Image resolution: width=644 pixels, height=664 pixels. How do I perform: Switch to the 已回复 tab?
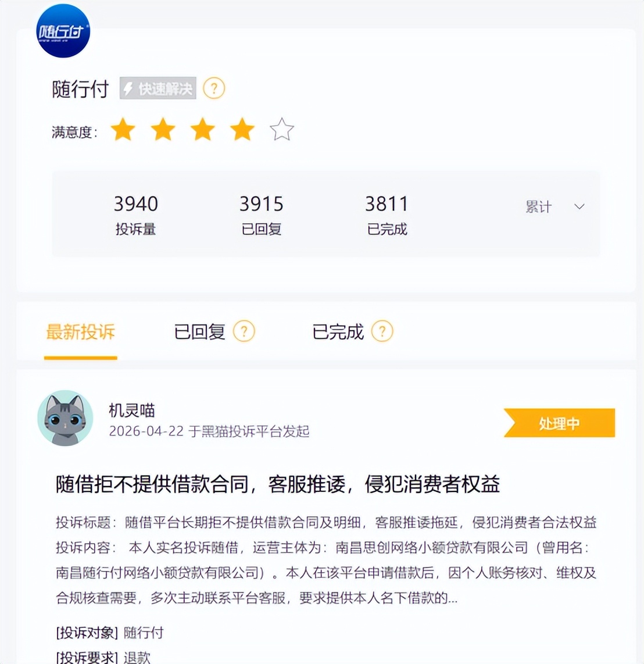pyautogui.click(x=199, y=331)
